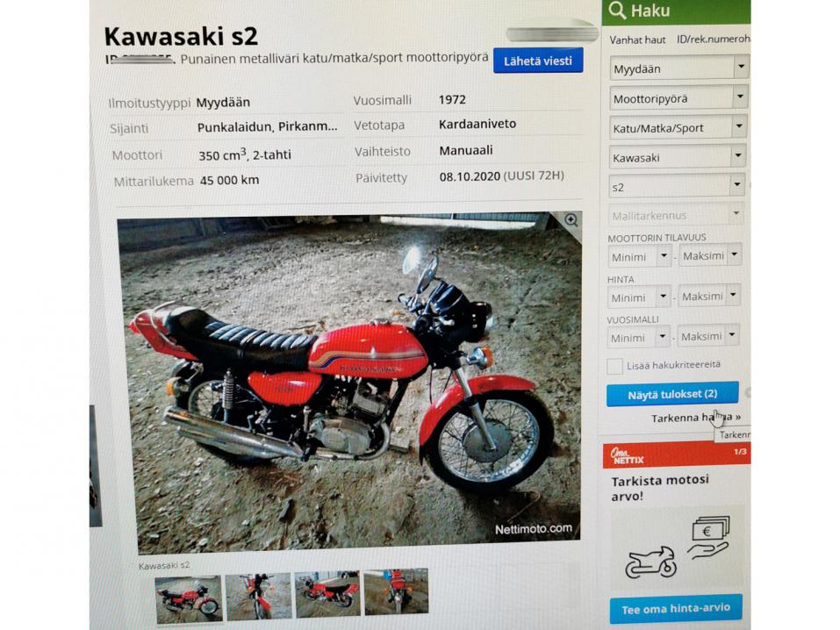Image resolution: width=840 pixels, height=630 pixels.
Task: Open the s2 model dropdown
Action: pos(677,186)
